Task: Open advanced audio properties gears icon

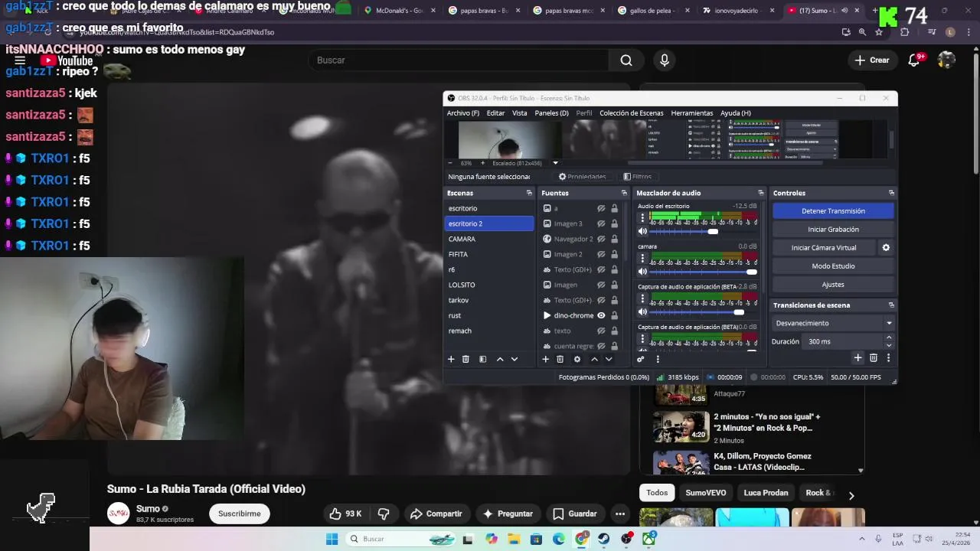Action: (641, 359)
